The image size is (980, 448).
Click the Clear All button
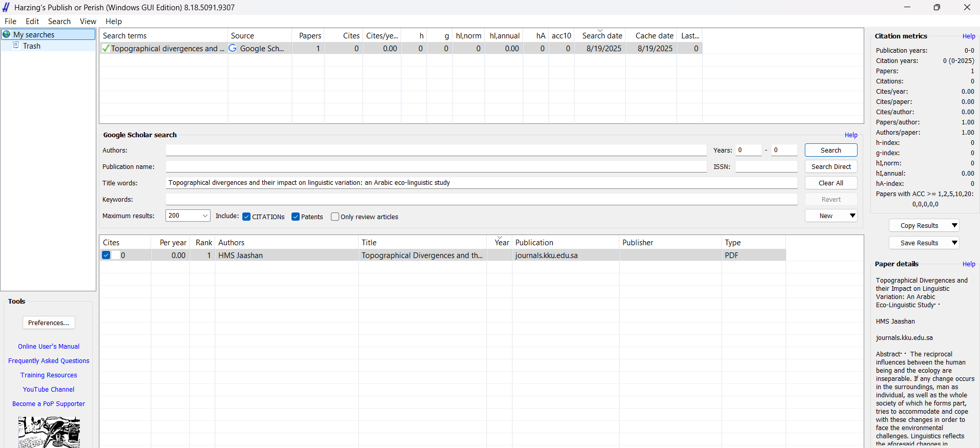pyautogui.click(x=831, y=183)
